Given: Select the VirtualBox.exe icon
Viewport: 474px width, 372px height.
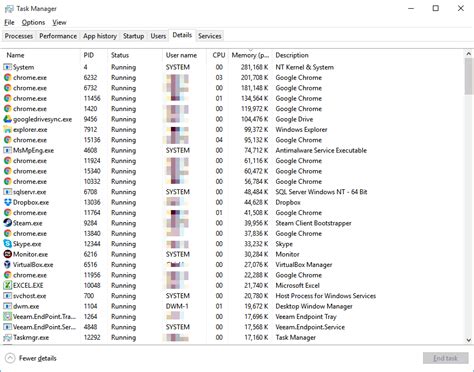Looking at the screenshot, I should click(7, 265).
